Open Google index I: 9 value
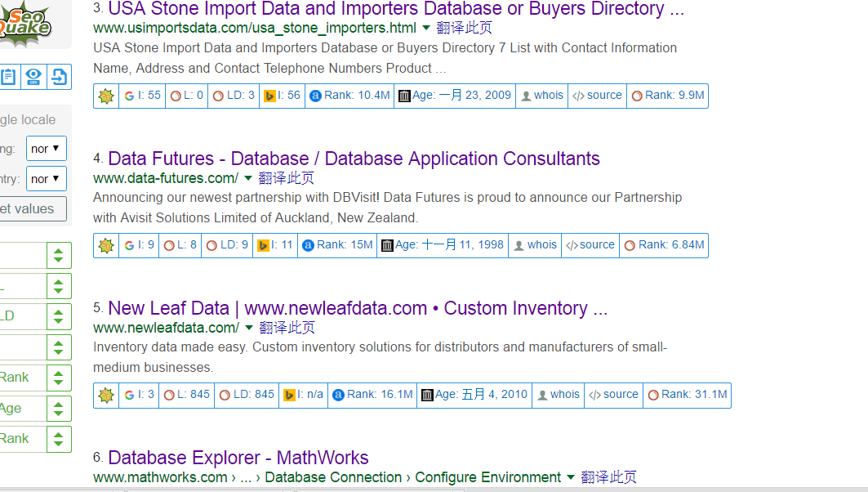Viewport: 868px width, 492px height. [139, 245]
